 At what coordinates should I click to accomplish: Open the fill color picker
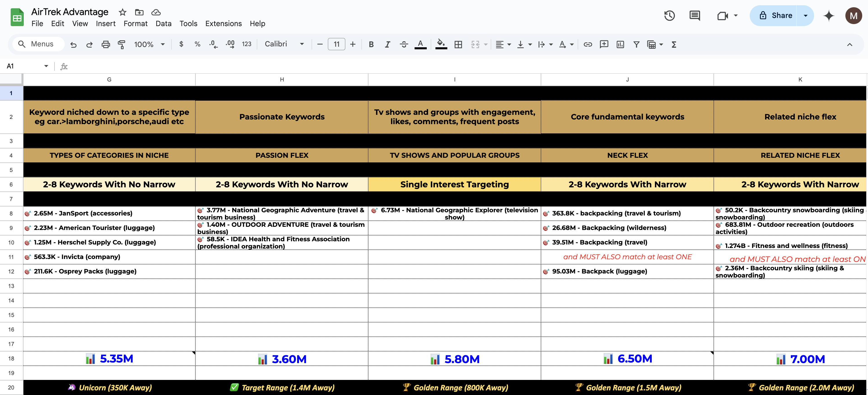tap(441, 44)
